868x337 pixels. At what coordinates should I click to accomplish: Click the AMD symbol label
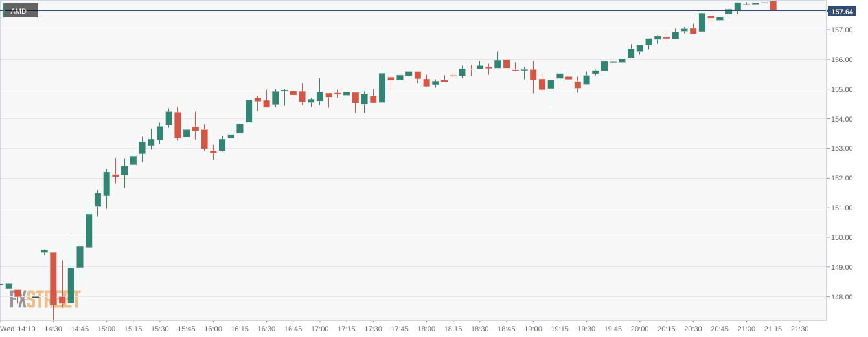coord(20,11)
